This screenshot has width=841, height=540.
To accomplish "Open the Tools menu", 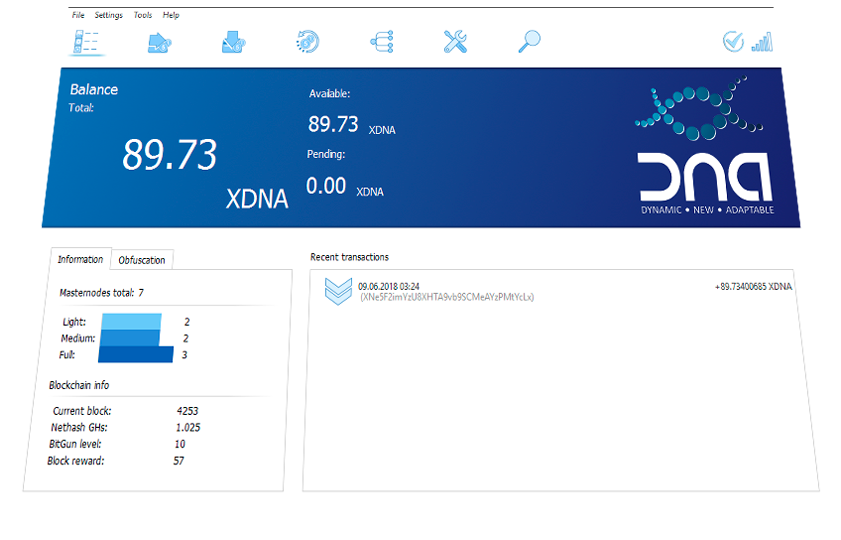I will point(143,15).
